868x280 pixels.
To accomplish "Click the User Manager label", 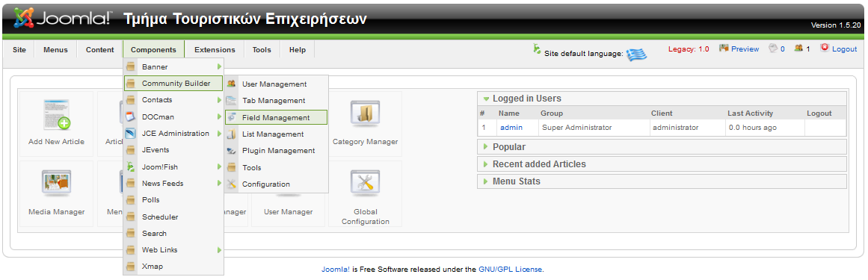I will pos(288,212).
